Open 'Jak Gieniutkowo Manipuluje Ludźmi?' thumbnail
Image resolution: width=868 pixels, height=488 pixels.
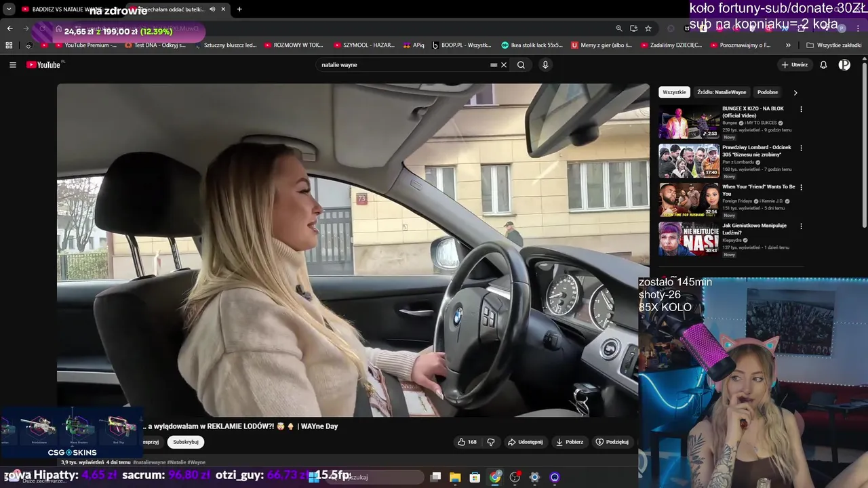coord(689,239)
